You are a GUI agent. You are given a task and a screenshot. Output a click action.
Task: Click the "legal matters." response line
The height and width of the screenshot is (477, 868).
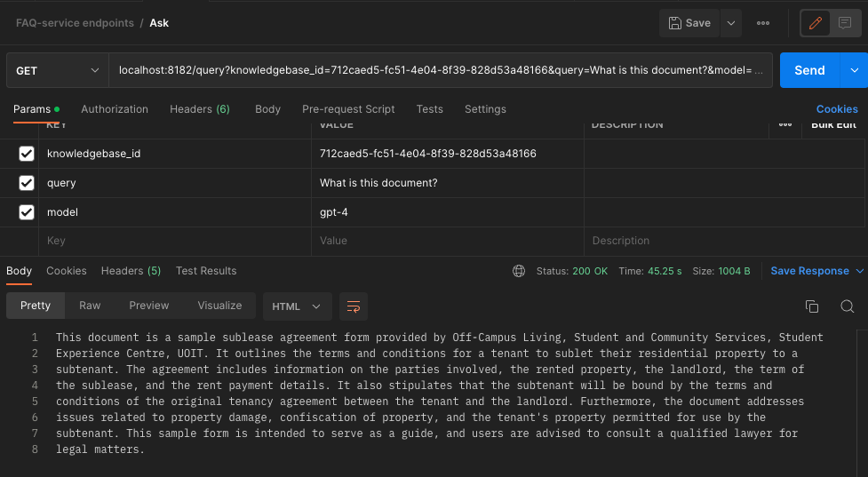100,449
